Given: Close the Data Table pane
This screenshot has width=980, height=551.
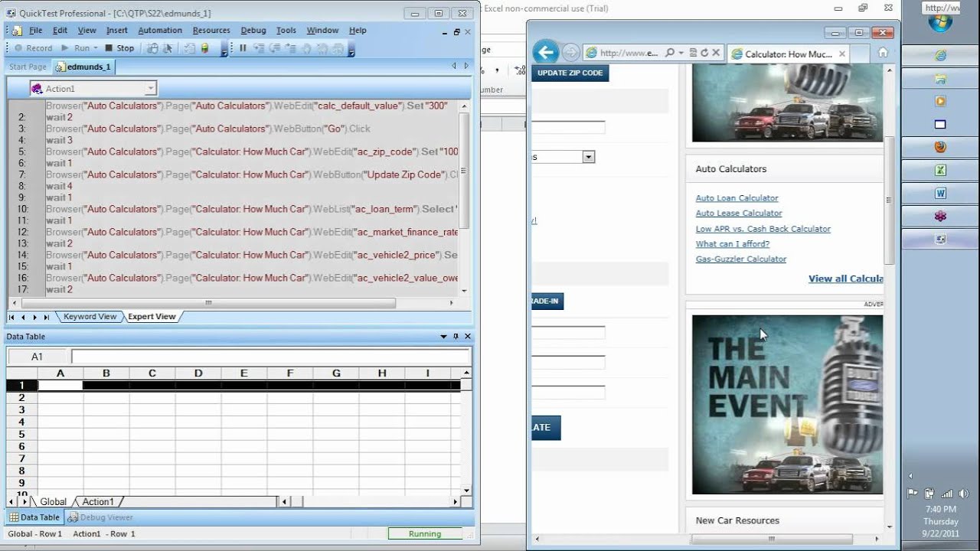Looking at the screenshot, I should click(468, 337).
